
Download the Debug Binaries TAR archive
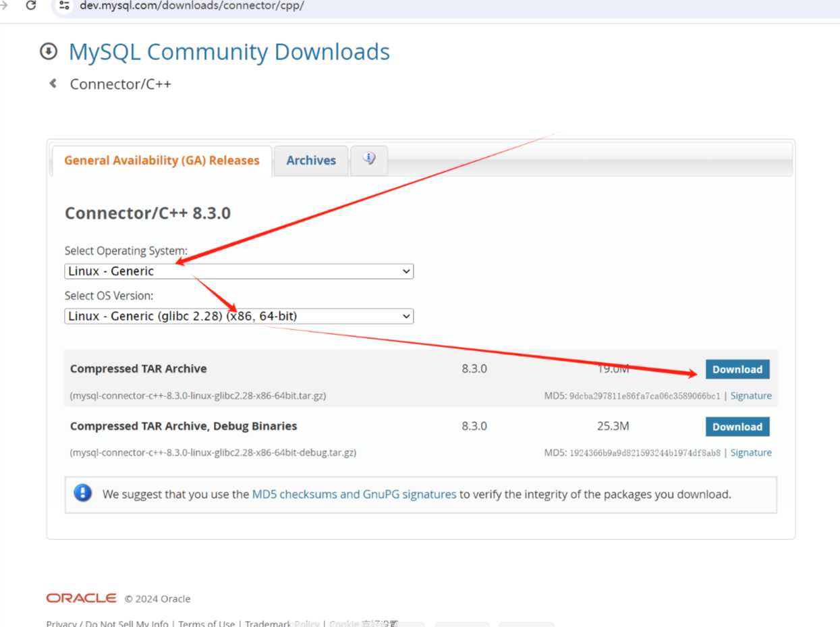[x=737, y=427]
